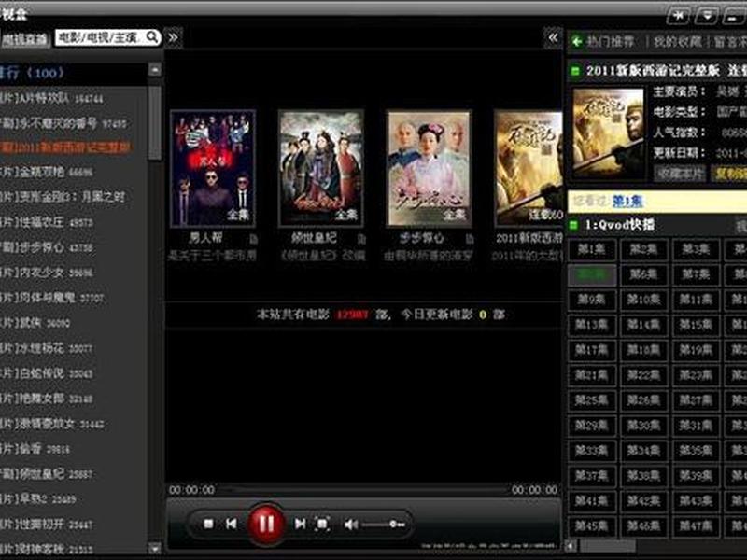Open the 西游记 poster in details panel
Screen dimensions: 747x560
tap(608, 133)
